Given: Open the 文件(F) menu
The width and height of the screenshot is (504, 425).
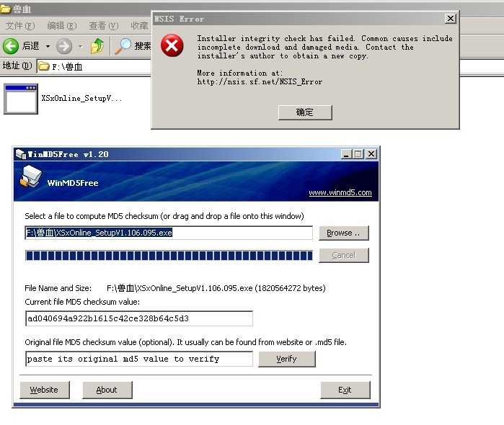Looking at the screenshot, I should click(x=19, y=26).
